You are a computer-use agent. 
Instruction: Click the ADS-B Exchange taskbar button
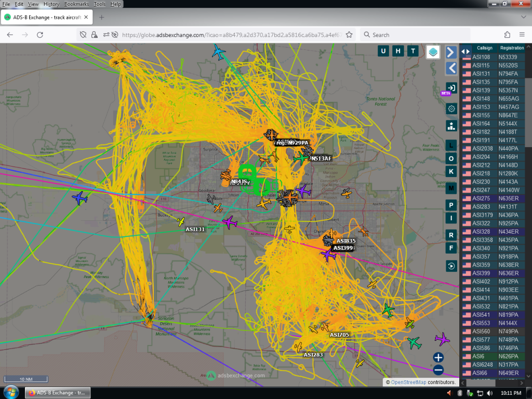[58, 393]
